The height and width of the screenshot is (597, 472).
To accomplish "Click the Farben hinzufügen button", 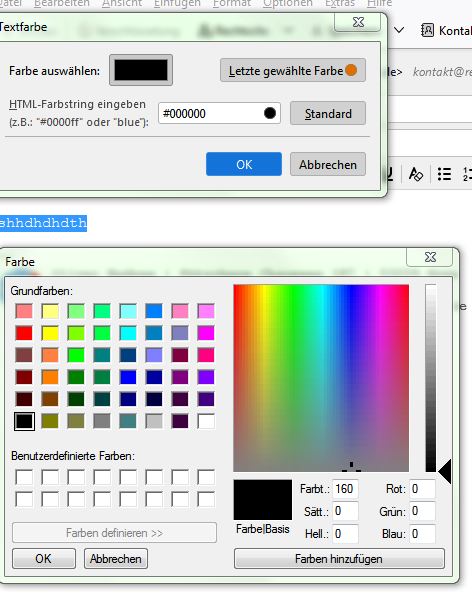I will 339,559.
